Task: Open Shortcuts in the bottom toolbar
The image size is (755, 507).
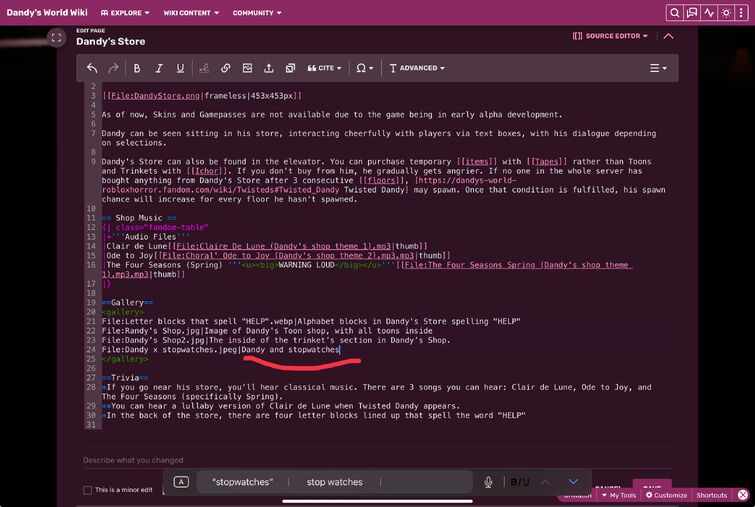Action: click(712, 495)
